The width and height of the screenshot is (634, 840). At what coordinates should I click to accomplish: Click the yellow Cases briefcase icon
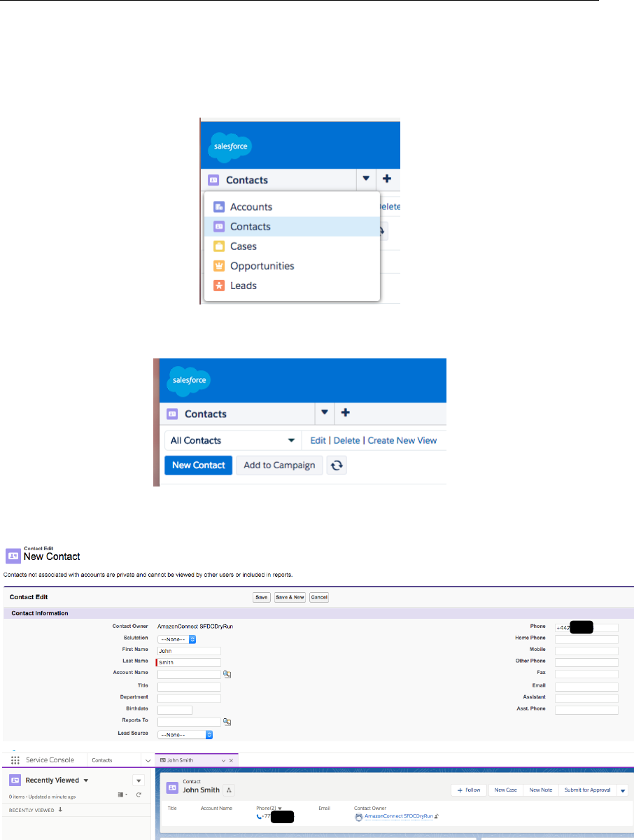[x=218, y=246]
